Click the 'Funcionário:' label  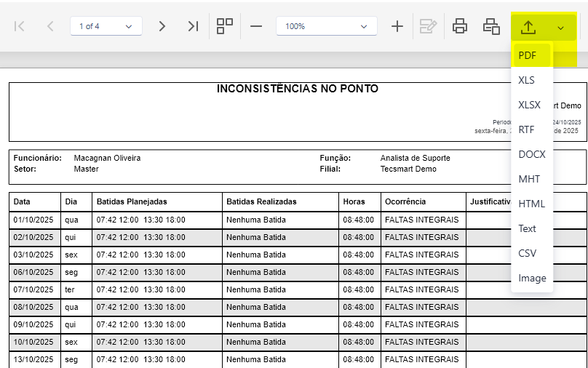pyautogui.click(x=38, y=158)
